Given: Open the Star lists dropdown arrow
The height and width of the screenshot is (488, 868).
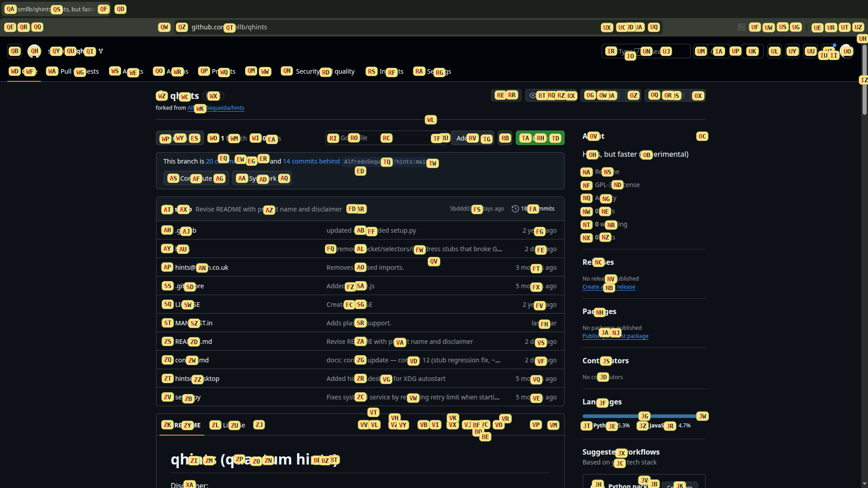Looking at the screenshot, I should (x=698, y=95).
